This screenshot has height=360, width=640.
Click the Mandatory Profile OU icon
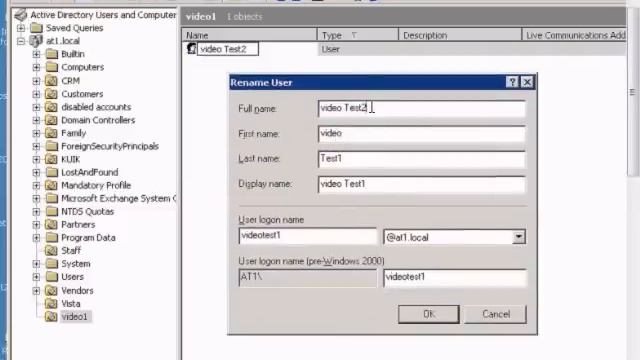[51, 185]
